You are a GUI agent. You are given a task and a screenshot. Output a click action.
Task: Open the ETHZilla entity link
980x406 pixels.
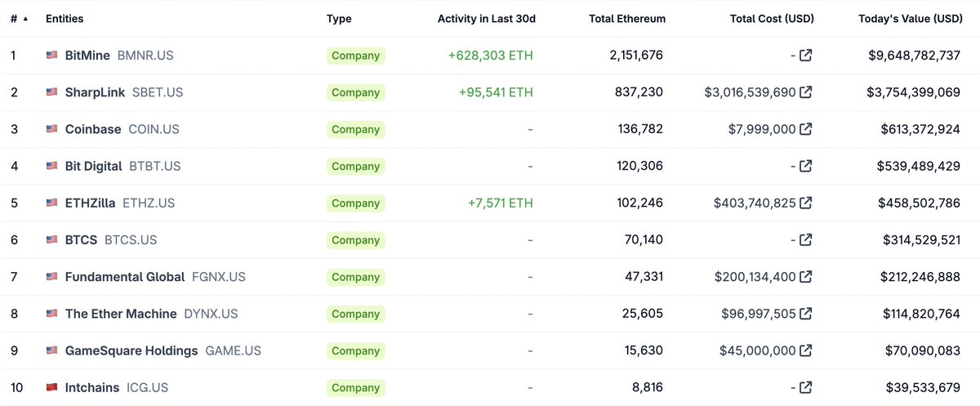point(90,203)
